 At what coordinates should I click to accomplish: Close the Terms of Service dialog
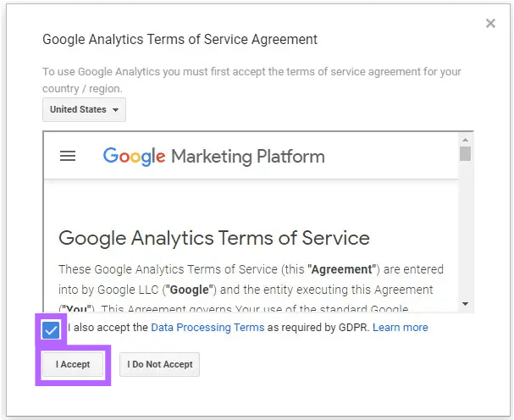point(490,23)
